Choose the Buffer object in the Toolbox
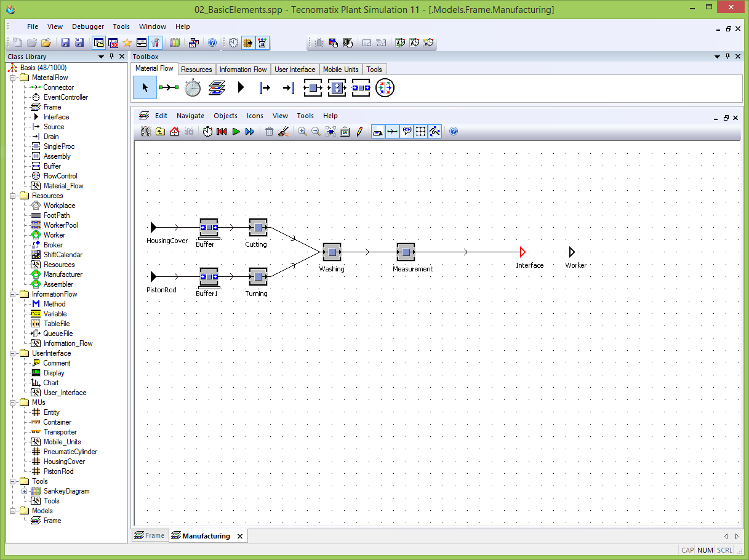The height and width of the screenshot is (560, 749). click(361, 88)
